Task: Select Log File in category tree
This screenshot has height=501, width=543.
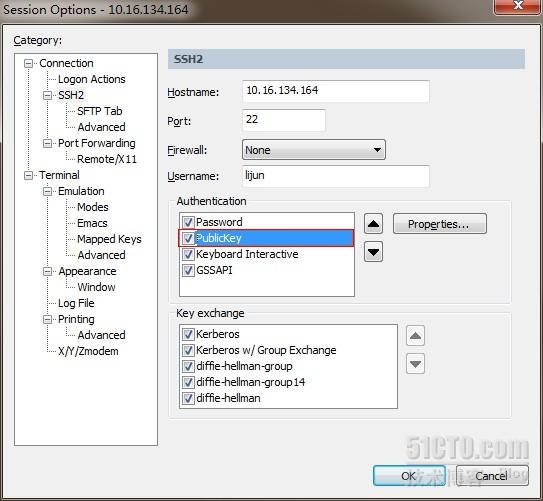Action: click(x=76, y=303)
